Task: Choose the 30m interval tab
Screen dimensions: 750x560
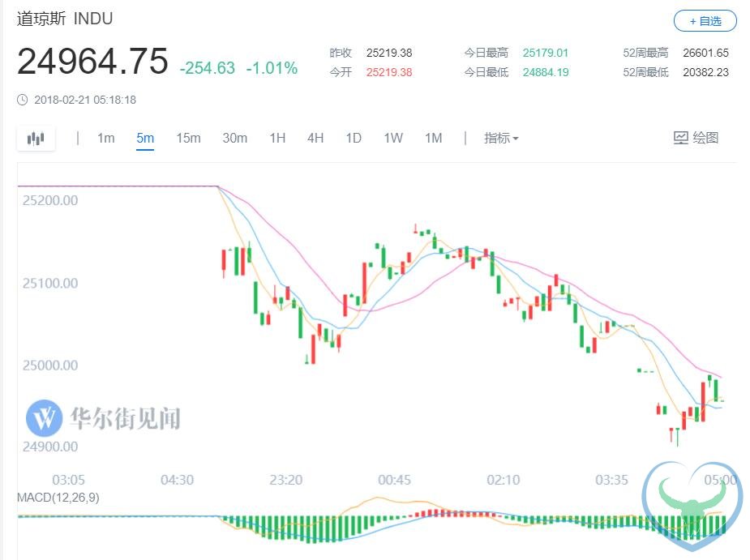Action: [x=234, y=139]
